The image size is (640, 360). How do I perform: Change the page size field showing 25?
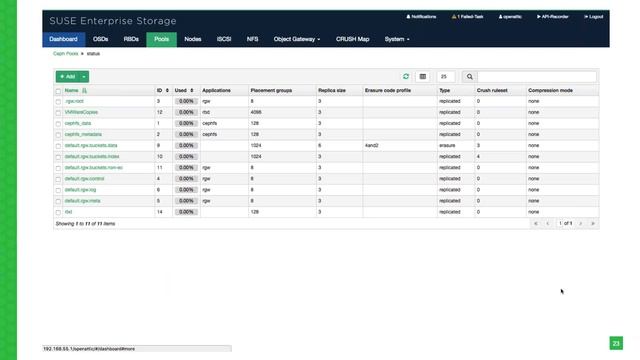point(446,77)
